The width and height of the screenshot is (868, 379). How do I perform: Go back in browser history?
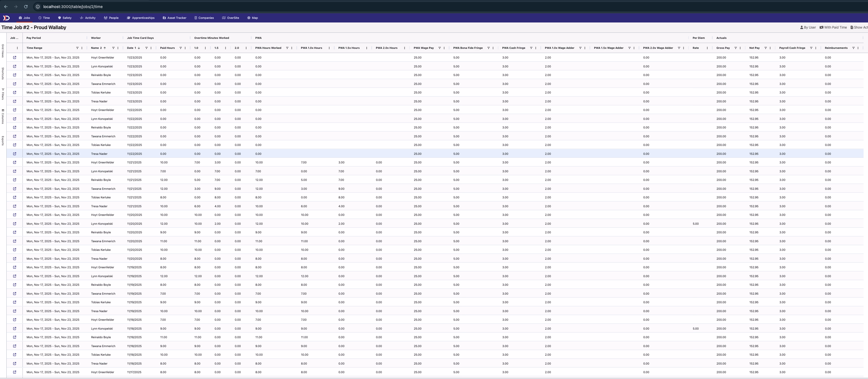point(6,6)
